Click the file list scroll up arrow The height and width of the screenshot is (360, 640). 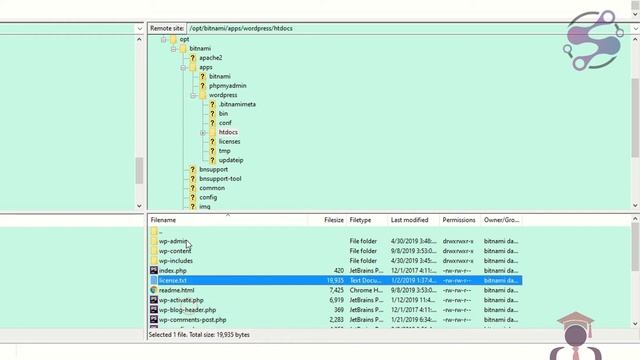pyautogui.click(x=635, y=219)
